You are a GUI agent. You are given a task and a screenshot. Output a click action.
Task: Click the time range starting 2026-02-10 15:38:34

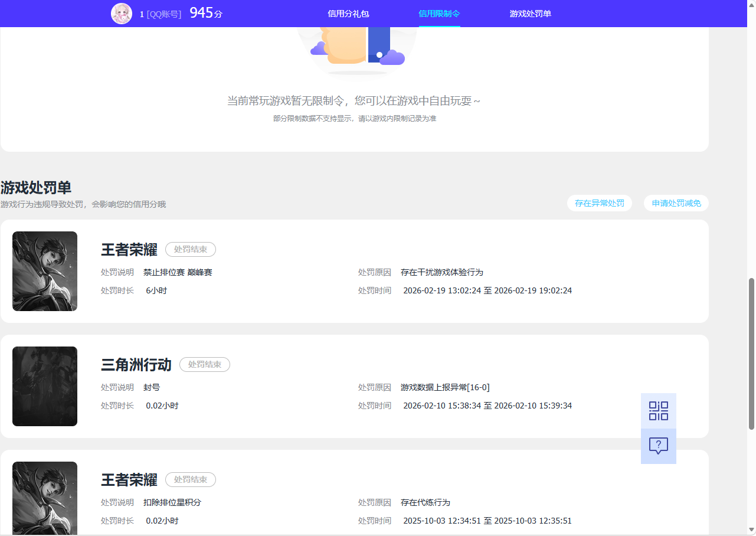487,406
